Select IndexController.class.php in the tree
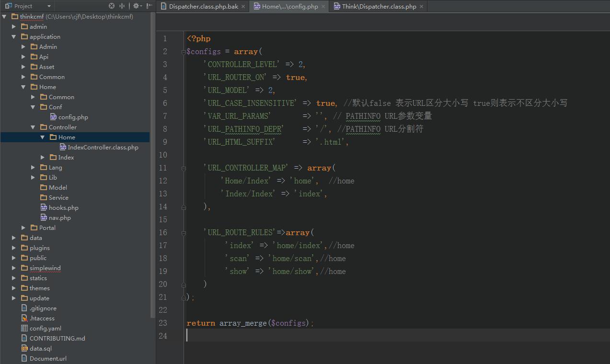Screen dimensions: 610x364 [99, 147]
